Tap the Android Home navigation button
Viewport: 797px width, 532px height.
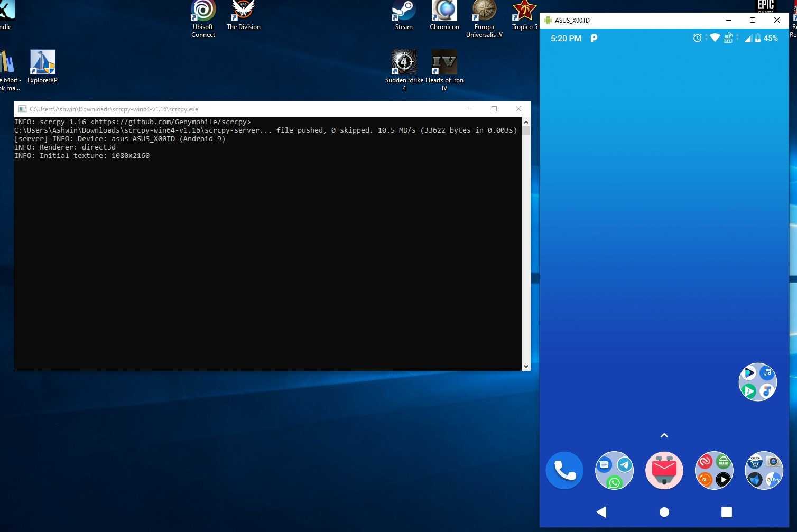pos(664,512)
